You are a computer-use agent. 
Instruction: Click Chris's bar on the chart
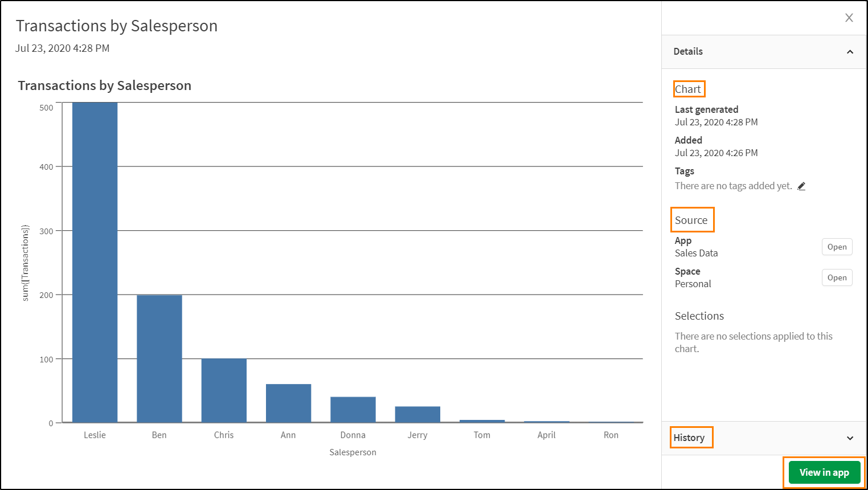(223, 390)
